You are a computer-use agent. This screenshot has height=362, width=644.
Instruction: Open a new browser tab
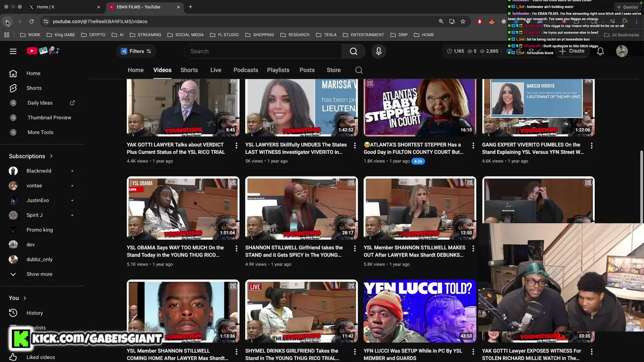[x=190, y=7]
